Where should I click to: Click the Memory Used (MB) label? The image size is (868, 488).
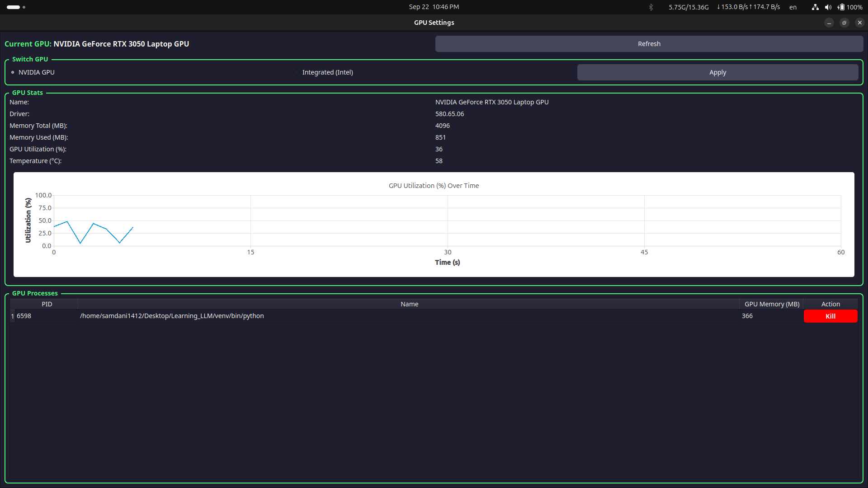tap(39, 137)
